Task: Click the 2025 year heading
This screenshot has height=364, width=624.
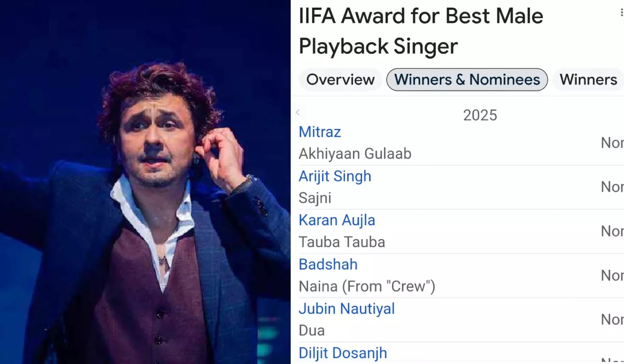Action: click(480, 115)
